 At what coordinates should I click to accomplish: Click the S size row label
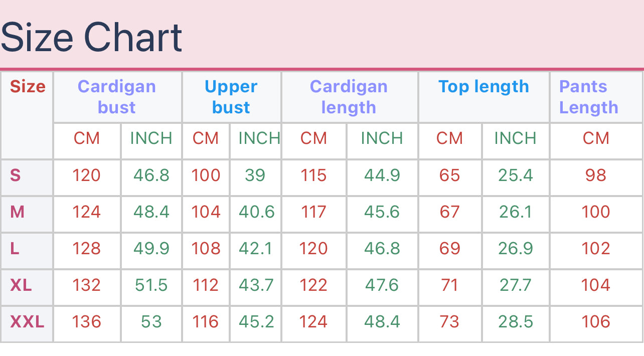[16, 175]
